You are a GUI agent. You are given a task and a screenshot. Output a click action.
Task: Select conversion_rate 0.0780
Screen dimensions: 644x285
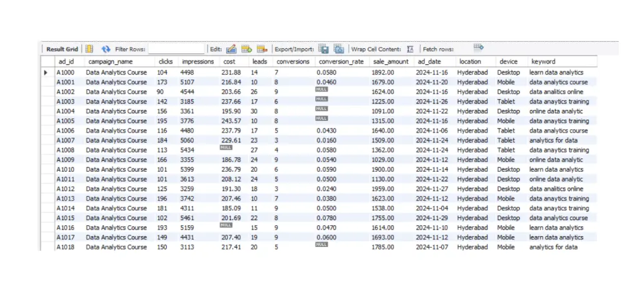tap(326, 218)
